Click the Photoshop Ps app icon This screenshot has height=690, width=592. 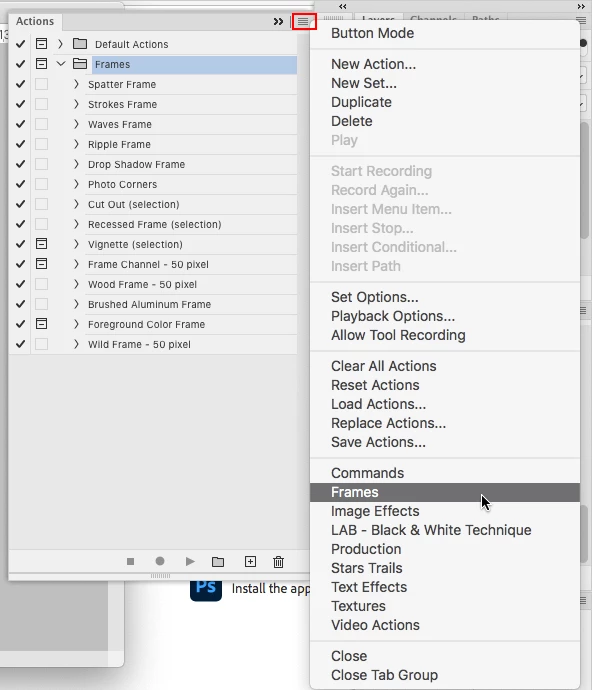(206, 590)
